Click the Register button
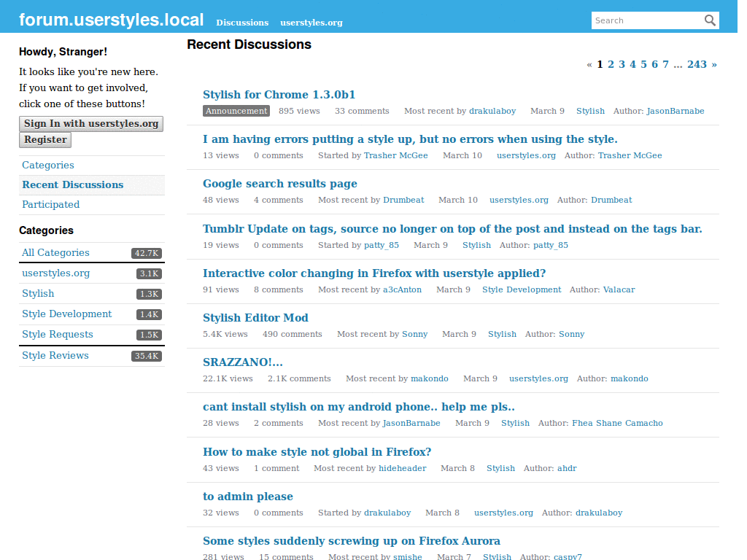This screenshot has width=747, height=560. pos(45,140)
